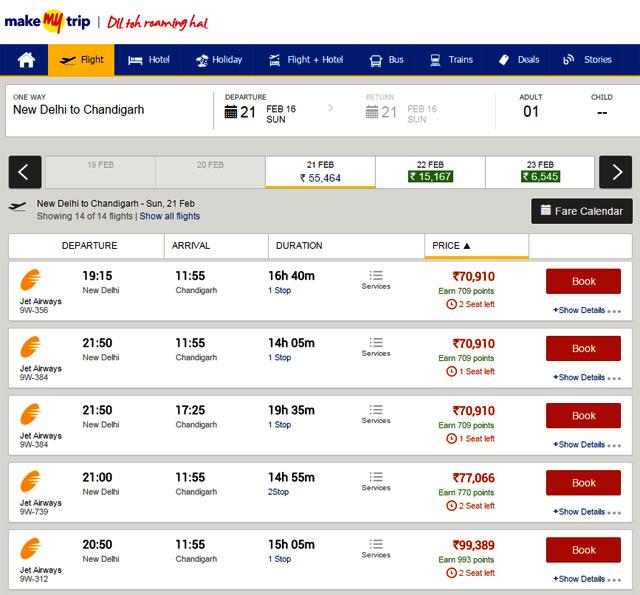This screenshot has height=595, width=640.
Task: Show previous dates with left arrow
Action: click(x=25, y=172)
